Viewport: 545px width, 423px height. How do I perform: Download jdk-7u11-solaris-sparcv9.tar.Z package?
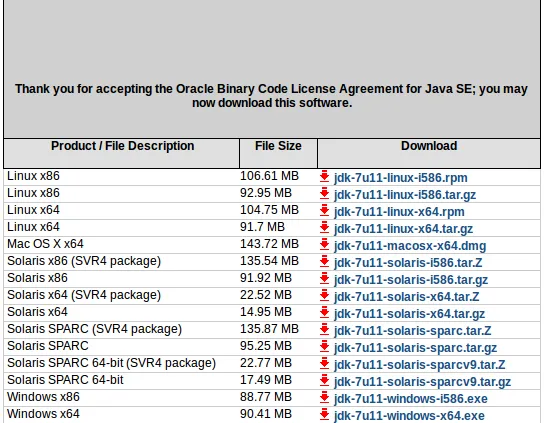[x=420, y=365]
